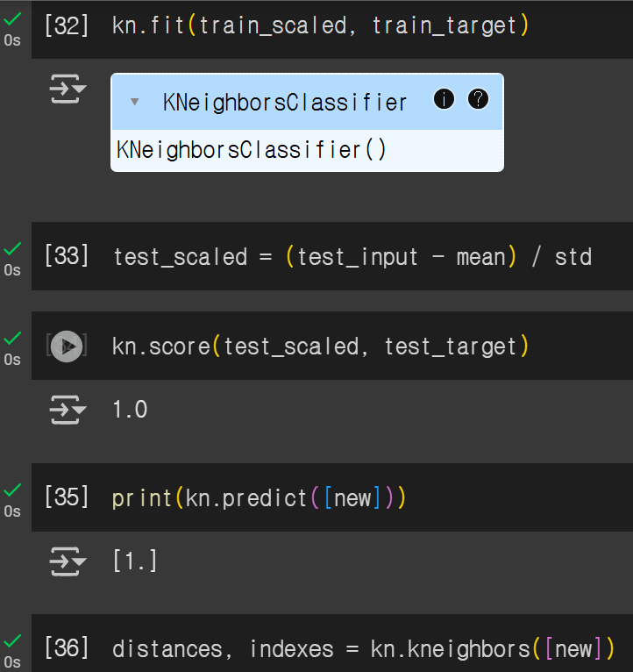Click the green checkmark status of cell 35
The height and width of the screenshot is (672, 633).
click(12, 490)
